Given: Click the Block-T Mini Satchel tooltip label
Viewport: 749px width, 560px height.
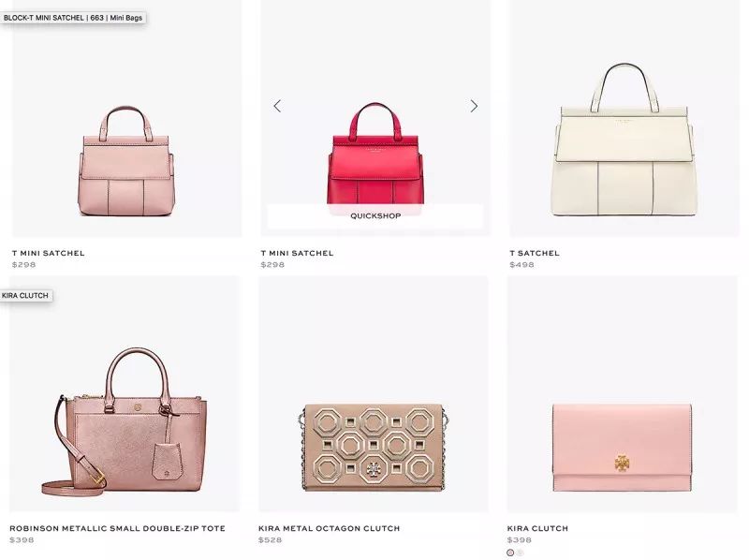Looking at the screenshot, I should coord(73,18).
